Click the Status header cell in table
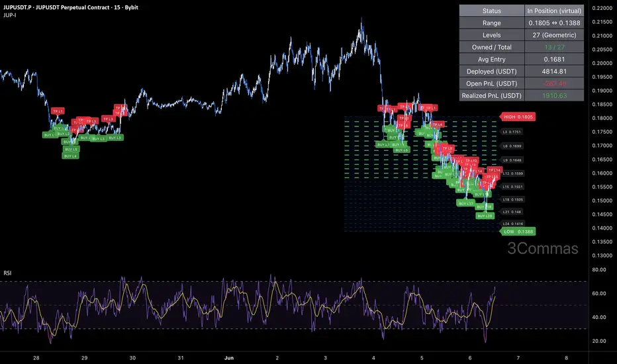The image size is (617, 364). click(x=491, y=11)
